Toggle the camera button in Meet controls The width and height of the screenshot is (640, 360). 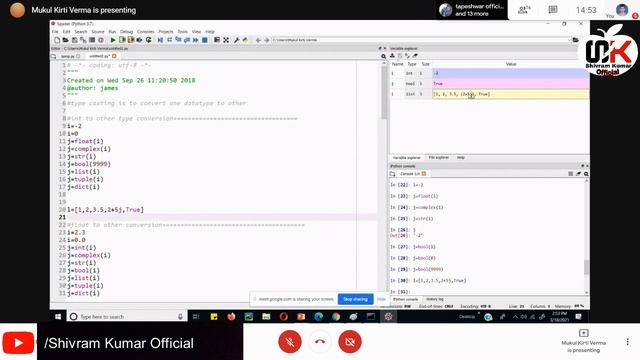click(x=350, y=342)
